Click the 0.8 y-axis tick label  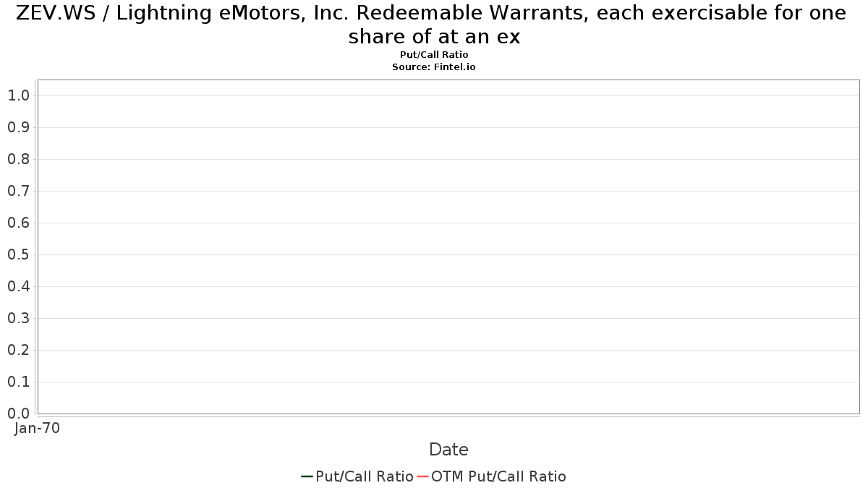pos(18,159)
